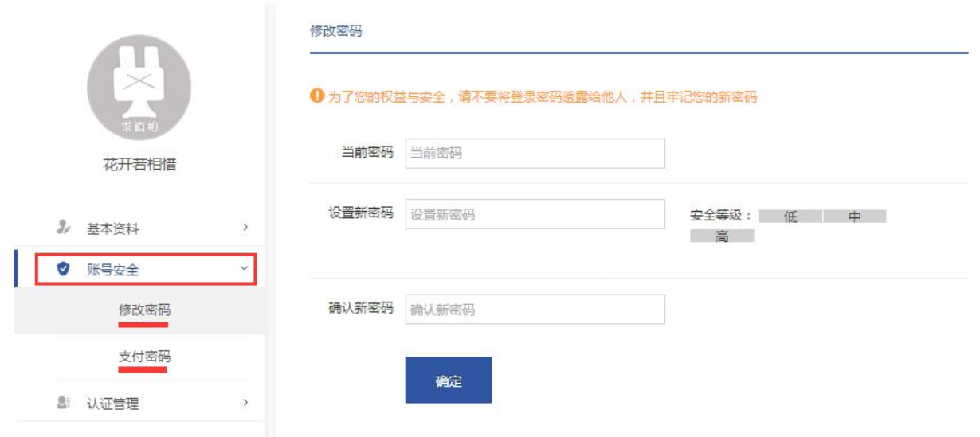Screen dimensions: 980x437
Task: Expand the 基本资料 chevron arrow
Action: pos(245,228)
